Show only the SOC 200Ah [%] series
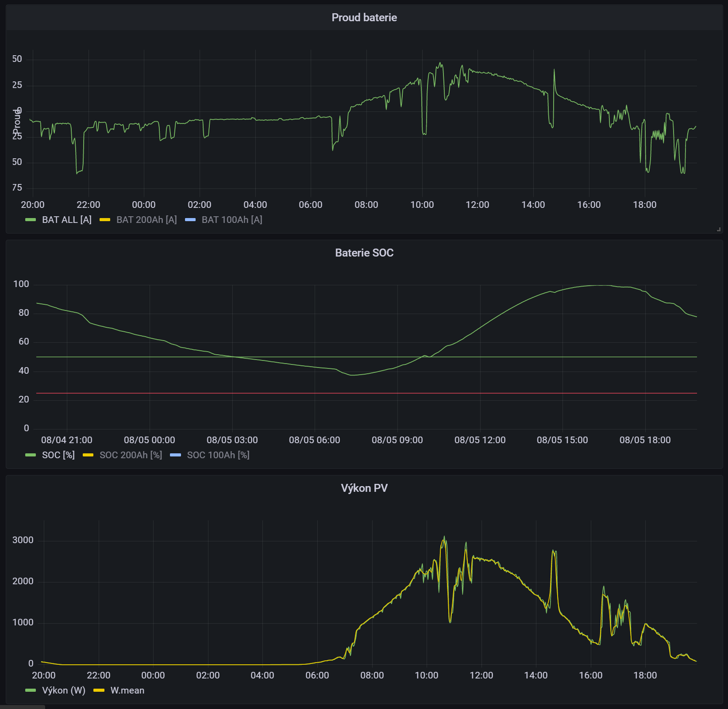The width and height of the screenshot is (728, 709). [x=131, y=455]
